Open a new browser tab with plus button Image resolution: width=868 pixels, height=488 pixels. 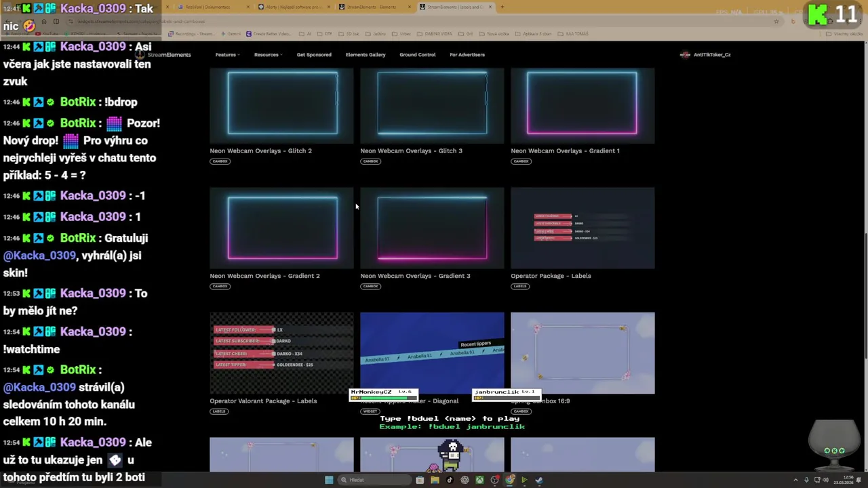(x=501, y=7)
